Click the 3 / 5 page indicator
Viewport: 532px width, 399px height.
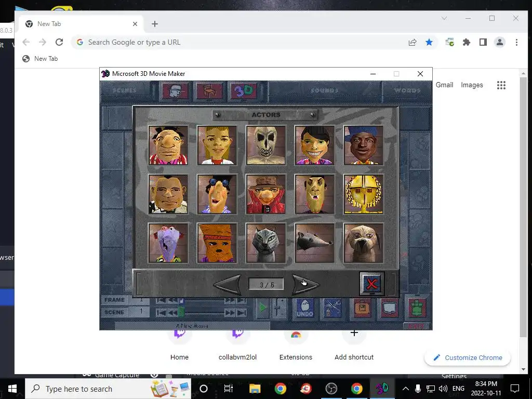[x=267, y=284]
